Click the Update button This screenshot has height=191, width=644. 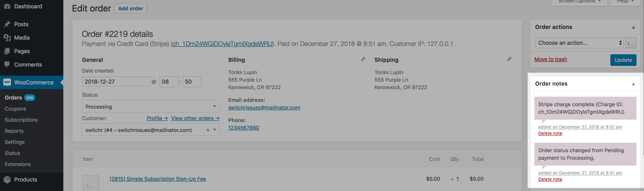pos(623,60)
